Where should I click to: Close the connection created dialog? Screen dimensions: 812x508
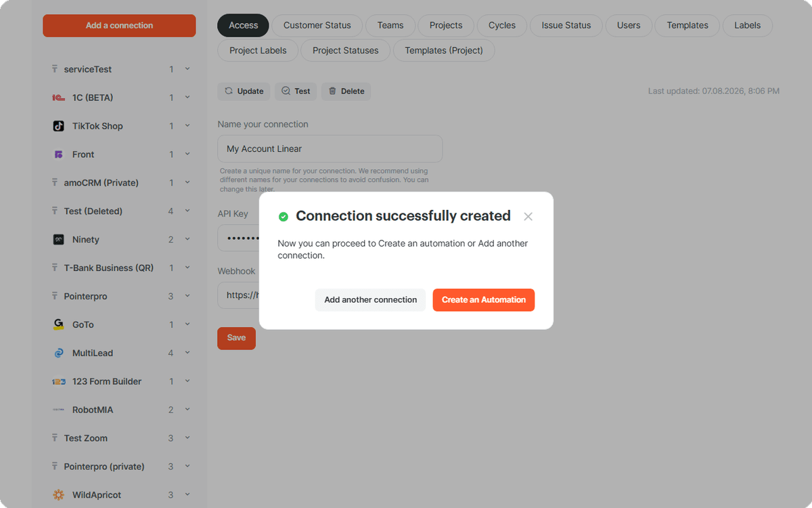point(528,217)
